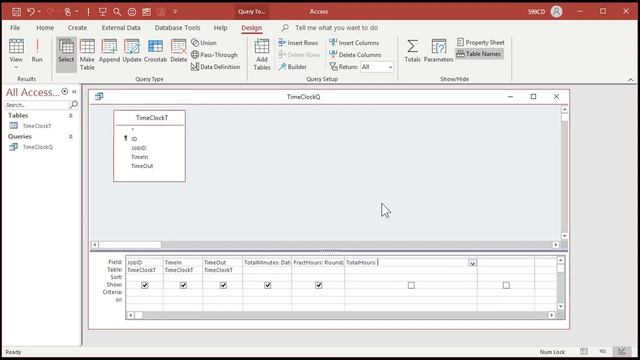The width and height of the screenshot is (640, 360).
Task: Check Show box in the empty seventh column
Action: (506, 285)
